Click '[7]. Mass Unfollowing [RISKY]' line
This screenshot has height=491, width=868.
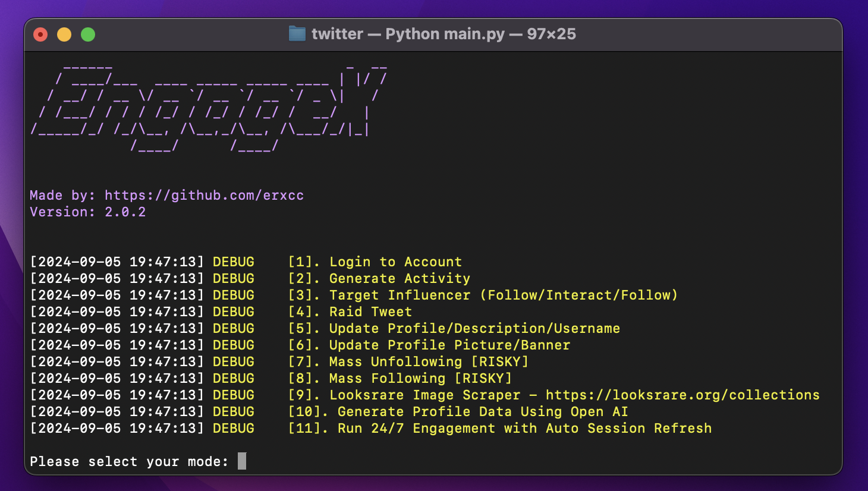[x=408, y=361]
